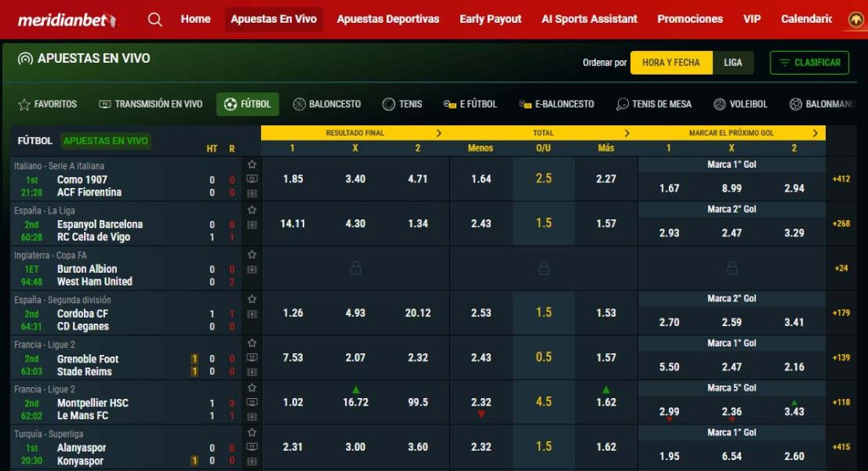Bet on draw at 4.93 for Cordoba match
This screenshot has height=471, width=868.
click(355, 313)
